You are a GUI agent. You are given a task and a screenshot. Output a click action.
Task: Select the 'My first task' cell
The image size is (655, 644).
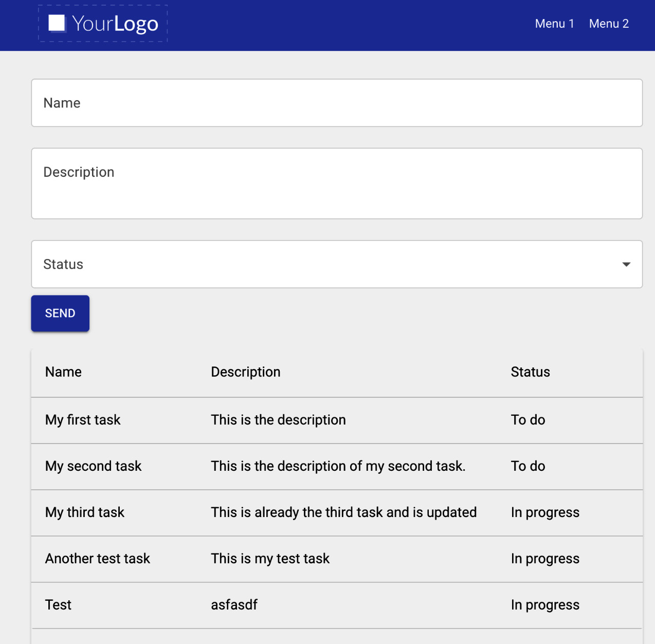coord(83,420)
